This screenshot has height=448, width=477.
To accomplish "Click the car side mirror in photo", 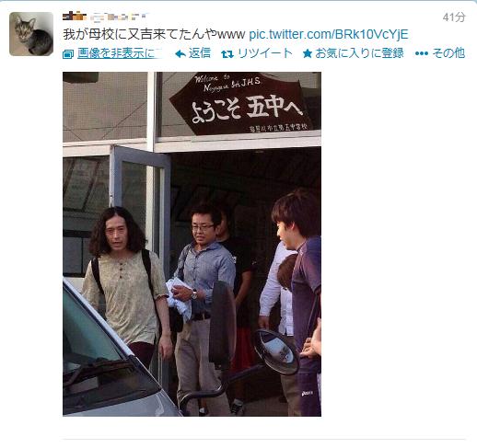I will click(x=276, y=351).
